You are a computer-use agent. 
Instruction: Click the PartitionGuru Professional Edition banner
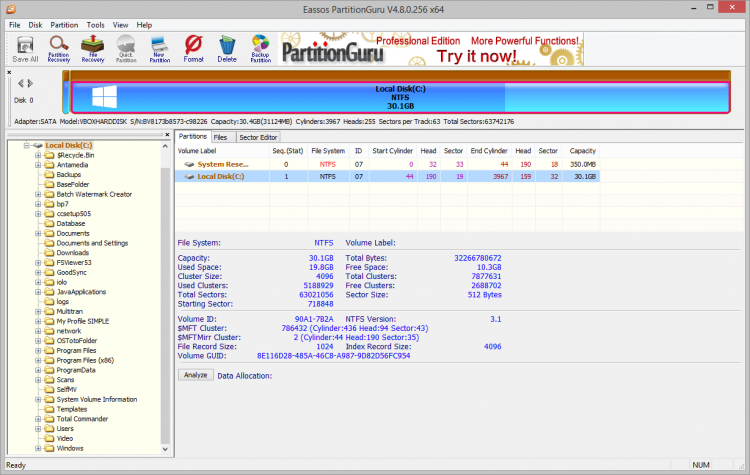pos(431,49)
